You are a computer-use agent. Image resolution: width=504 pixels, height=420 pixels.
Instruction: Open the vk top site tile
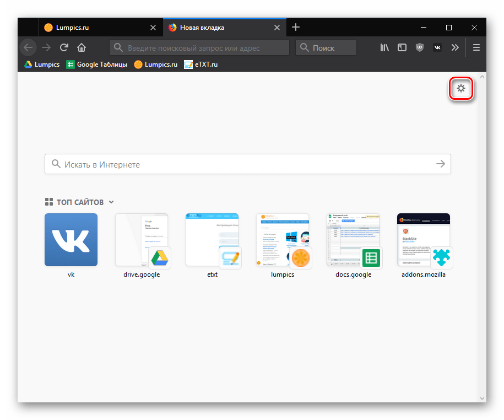(x=71, y=240)
